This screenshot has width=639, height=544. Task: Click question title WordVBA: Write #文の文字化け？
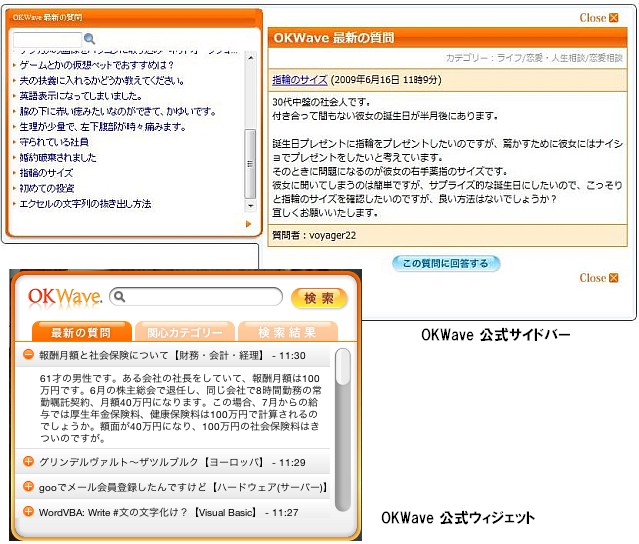pos(112,512)
